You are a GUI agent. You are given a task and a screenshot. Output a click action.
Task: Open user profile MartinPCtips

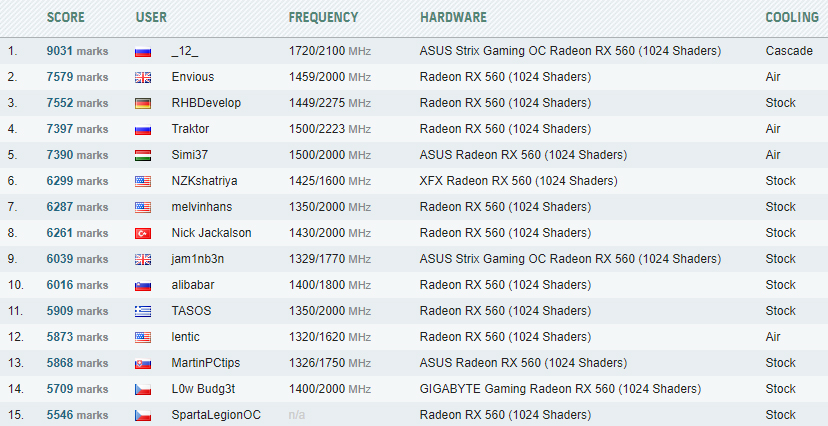click(x=205, y=363)
